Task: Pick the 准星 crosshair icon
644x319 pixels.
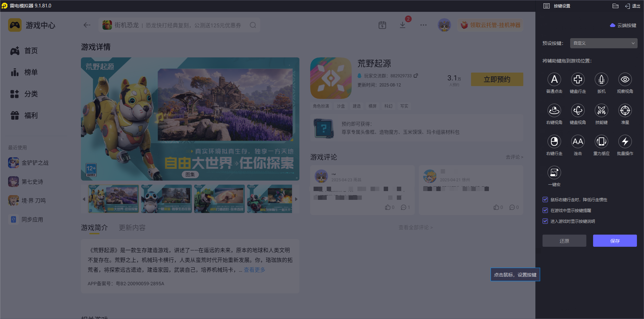Action: pos(625,111)
